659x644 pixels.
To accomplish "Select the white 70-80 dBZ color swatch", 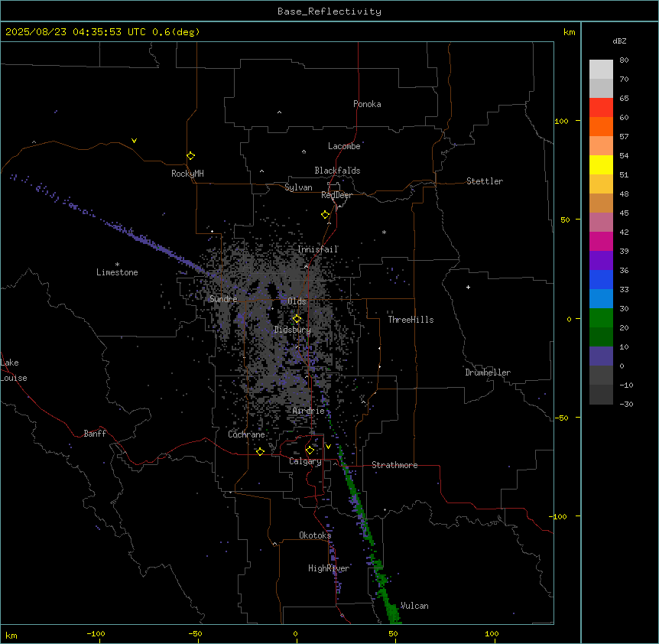I will pos(601,70).
